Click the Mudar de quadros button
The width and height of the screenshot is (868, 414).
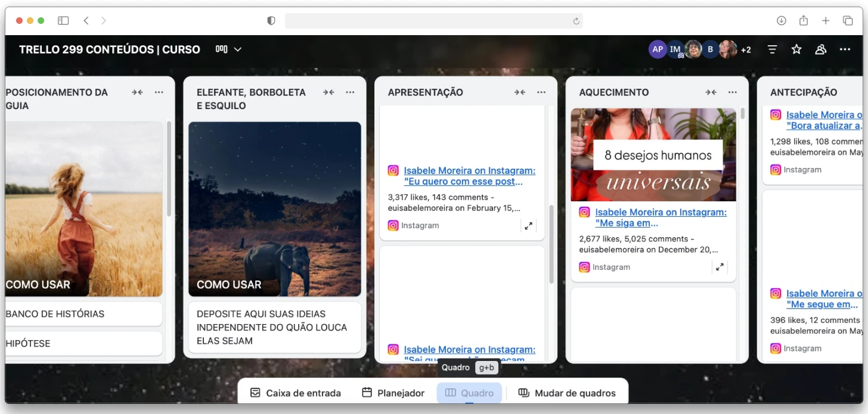(x=567, y=393)
